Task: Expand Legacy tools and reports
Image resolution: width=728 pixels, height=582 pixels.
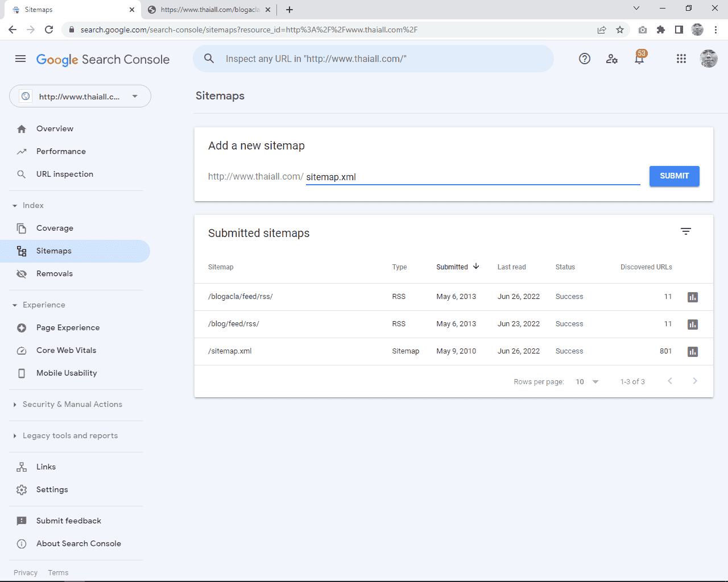Action: pos(70,435)
